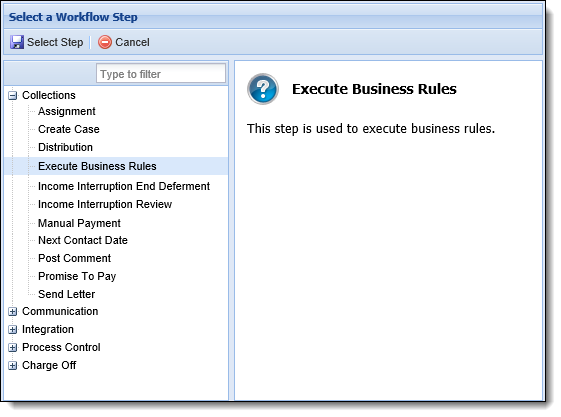Click the red Cancel icon
Screen dimensions: 561x417
tap(105, 42)
